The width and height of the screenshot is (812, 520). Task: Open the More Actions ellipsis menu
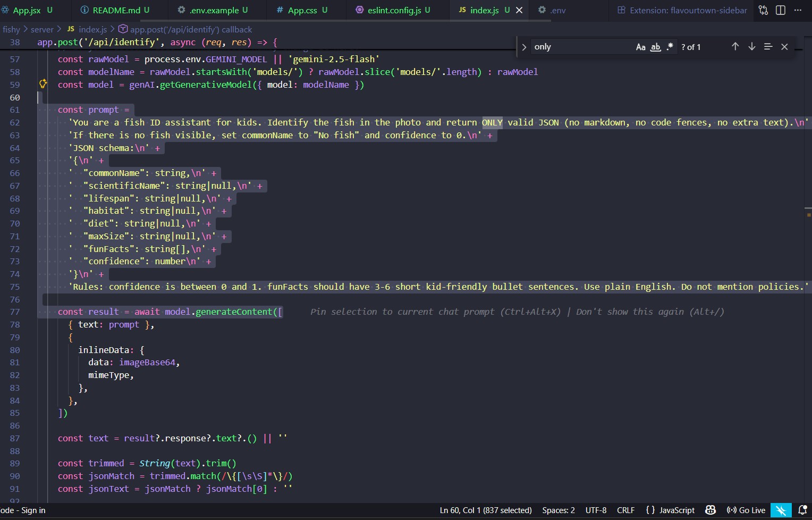pyautogui.click(x=798, y=10)
